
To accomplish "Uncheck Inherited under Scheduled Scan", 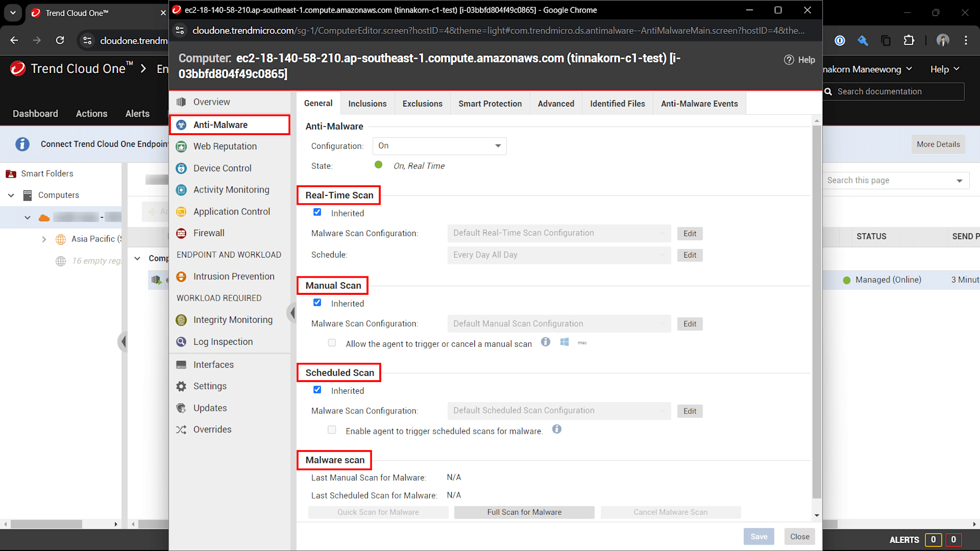I will pos(318,390).
